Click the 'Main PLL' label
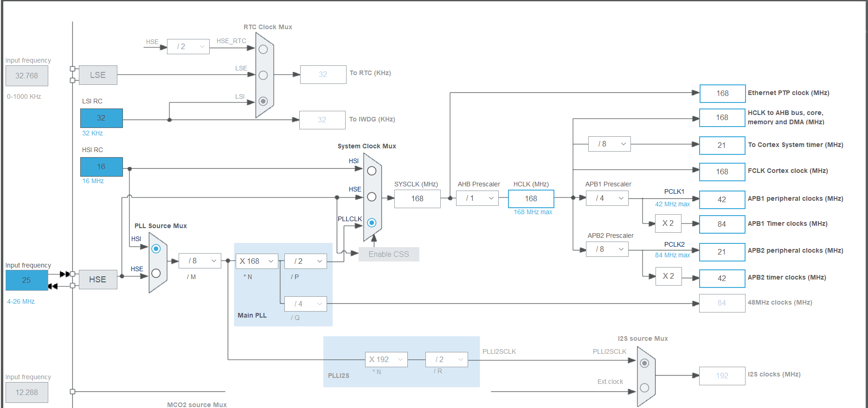868x408 pixels. (252, 316)
